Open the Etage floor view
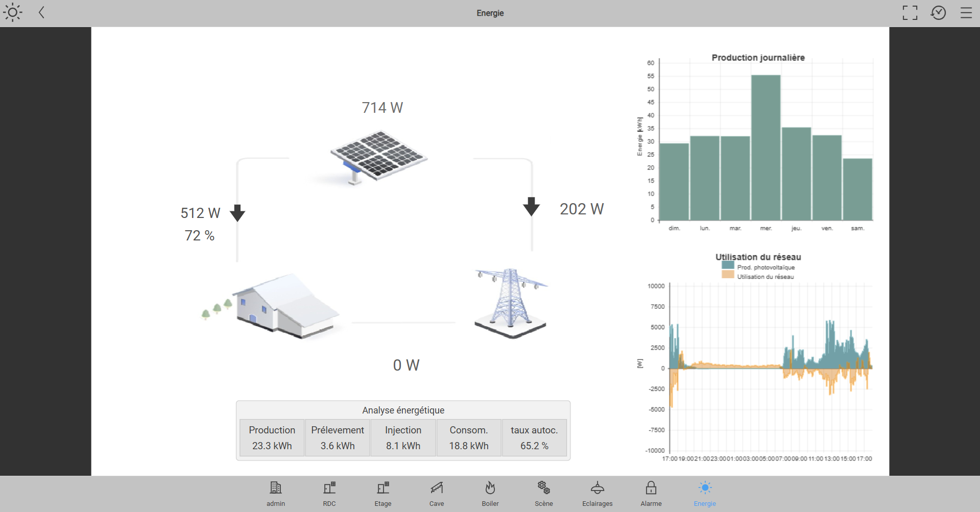 pos(383,494)
